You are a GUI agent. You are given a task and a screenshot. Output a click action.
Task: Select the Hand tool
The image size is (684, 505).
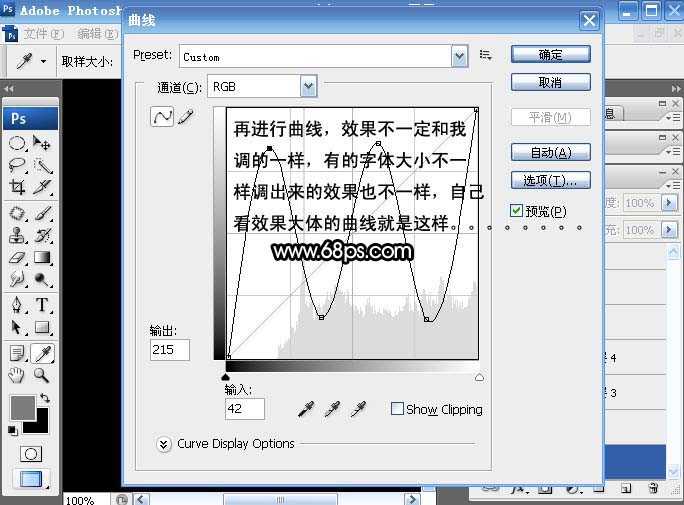(17, 375)
